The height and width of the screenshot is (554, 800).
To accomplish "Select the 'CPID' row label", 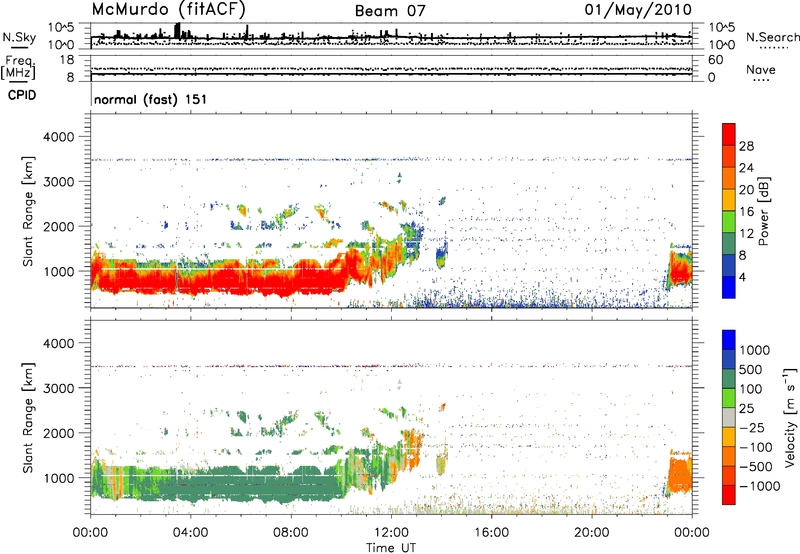I will point(22,95).
